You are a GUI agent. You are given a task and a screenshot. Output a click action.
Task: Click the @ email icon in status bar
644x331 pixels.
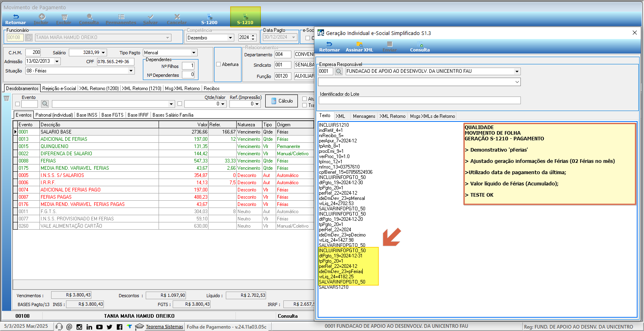tap(69, 327)
